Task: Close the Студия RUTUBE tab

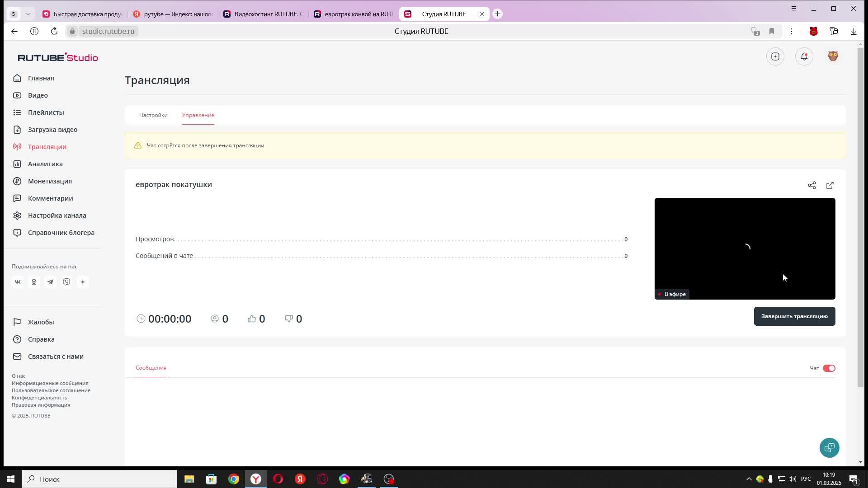Action: (482, 14)
